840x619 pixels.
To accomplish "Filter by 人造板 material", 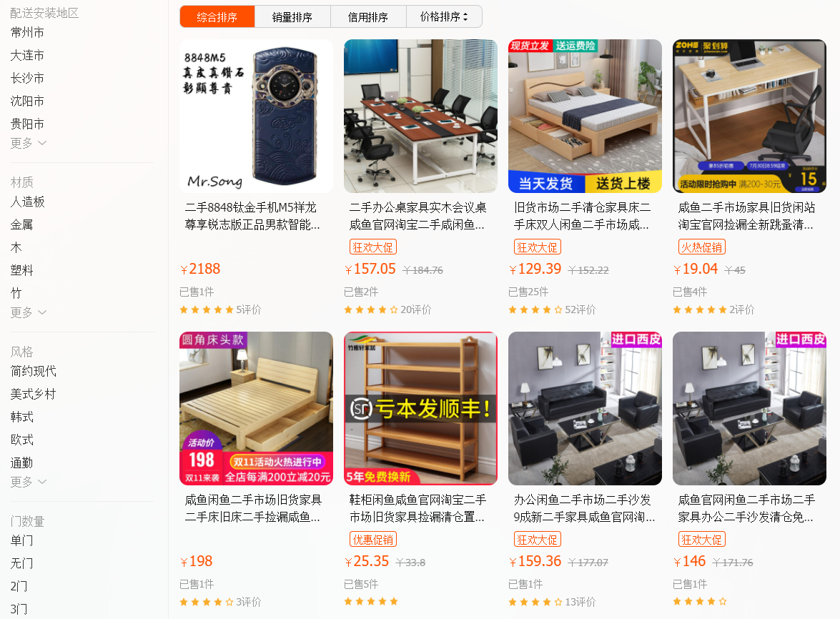I will click(x=27, y=202).
